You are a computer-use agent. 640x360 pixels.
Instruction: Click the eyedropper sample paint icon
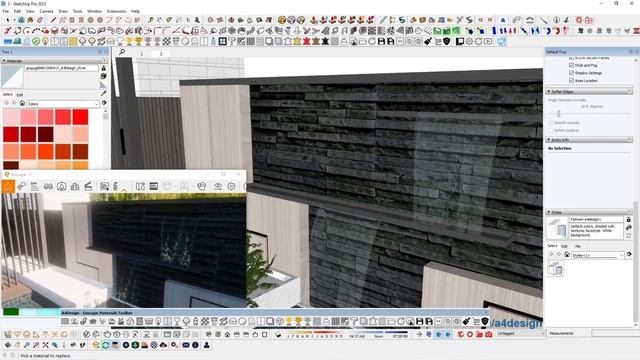103,93
